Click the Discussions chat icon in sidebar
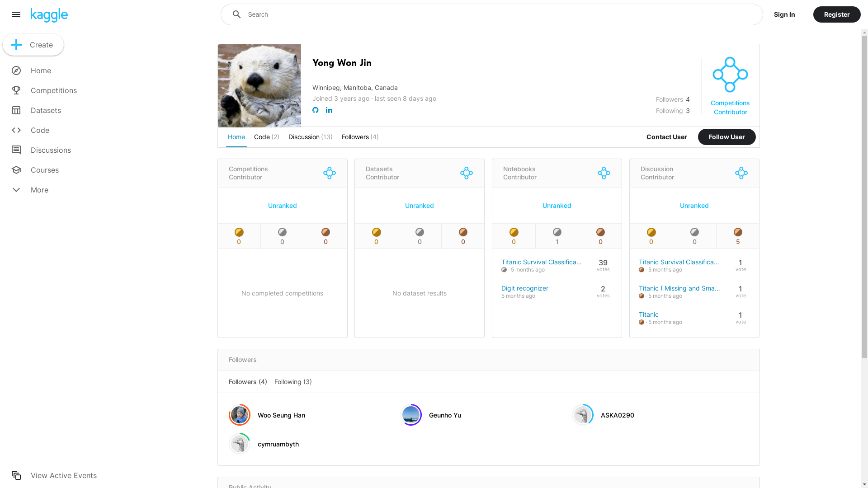868x488 pixels. [16, 150]
